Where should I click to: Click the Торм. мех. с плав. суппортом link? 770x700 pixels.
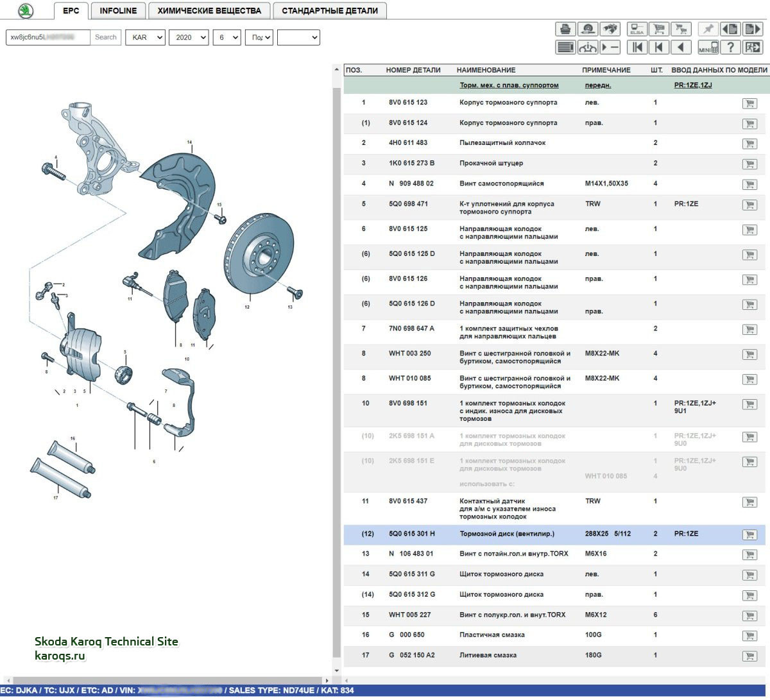pos(509,85)
